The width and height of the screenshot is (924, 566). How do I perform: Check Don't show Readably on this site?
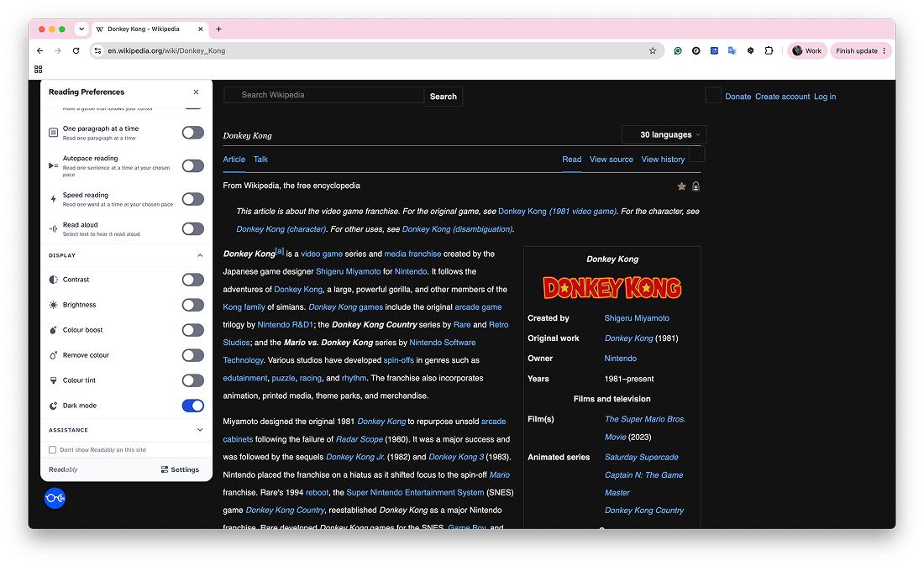pyautogui.click(x=52, y=450)
